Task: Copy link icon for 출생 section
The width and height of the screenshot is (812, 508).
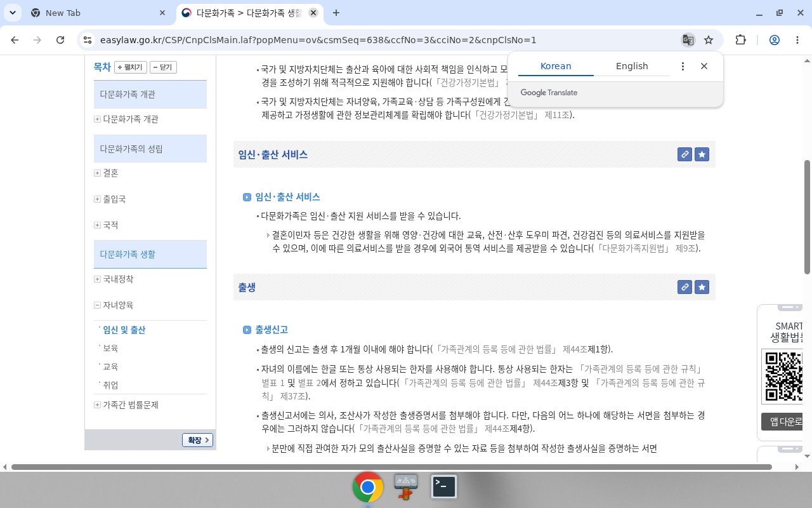Action: 684,287
